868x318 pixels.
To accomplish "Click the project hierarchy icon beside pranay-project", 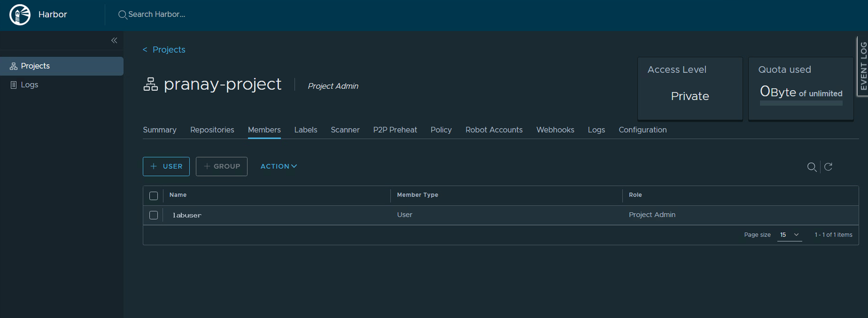I will click(x=150, y=84).
